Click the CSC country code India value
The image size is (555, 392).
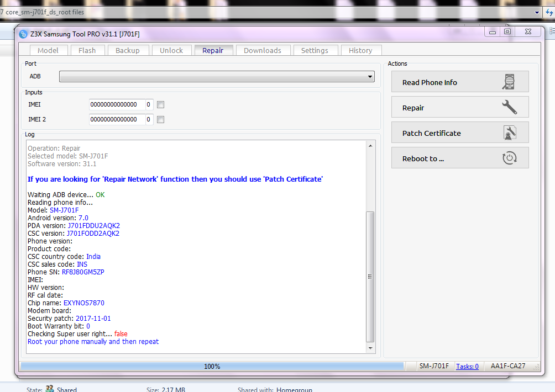[93, 257]
